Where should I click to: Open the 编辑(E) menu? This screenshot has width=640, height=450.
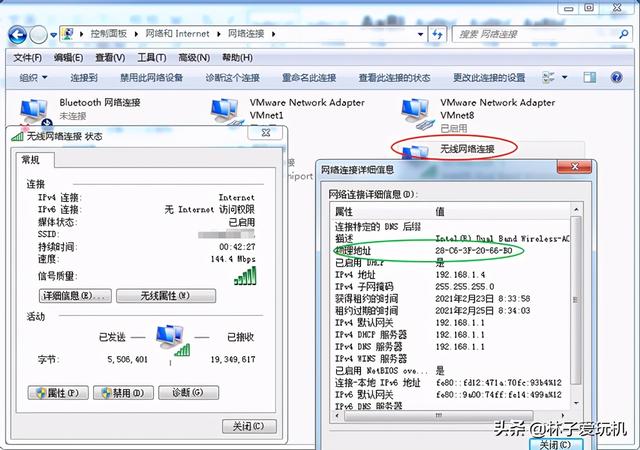(69, 58)
